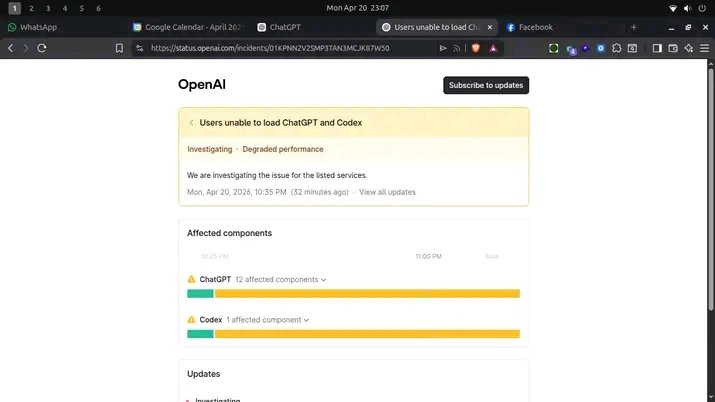Expand Codex 1 affected component
715x402 pixels.
tap(268, 320)
